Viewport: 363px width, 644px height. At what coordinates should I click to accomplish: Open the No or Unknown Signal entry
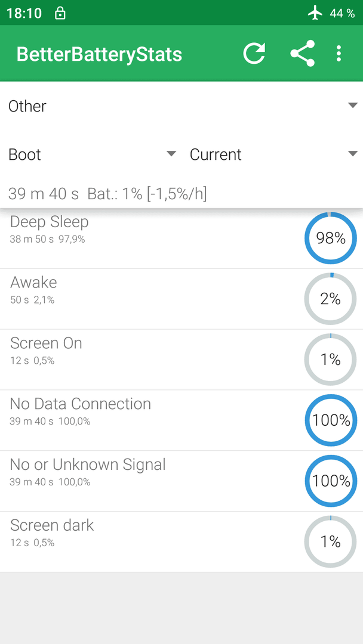point(181,481)
